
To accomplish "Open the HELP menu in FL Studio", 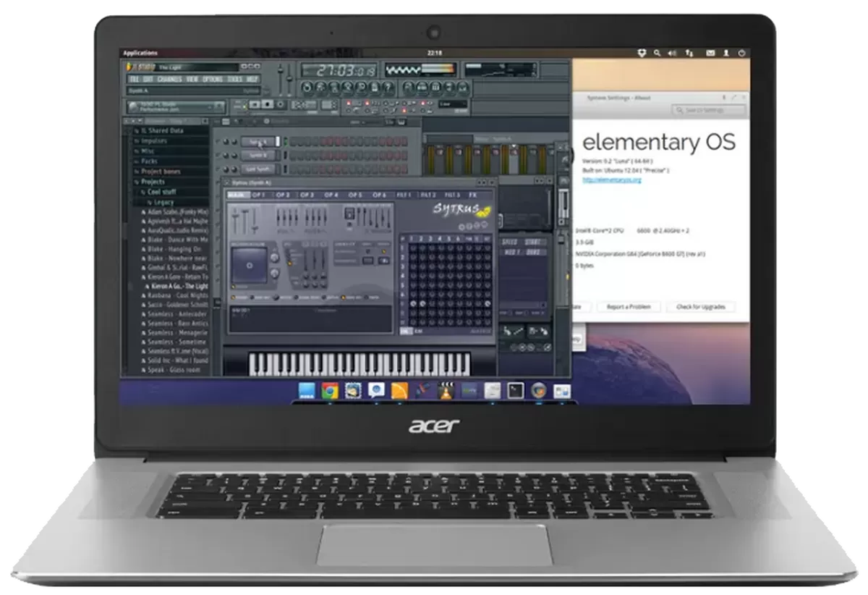I will (252, 79).
